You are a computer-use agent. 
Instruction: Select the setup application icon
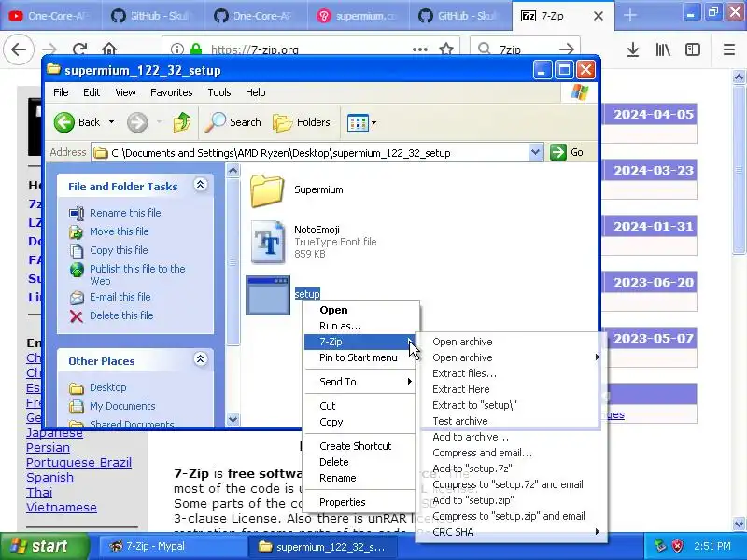[x=268, y=295]
